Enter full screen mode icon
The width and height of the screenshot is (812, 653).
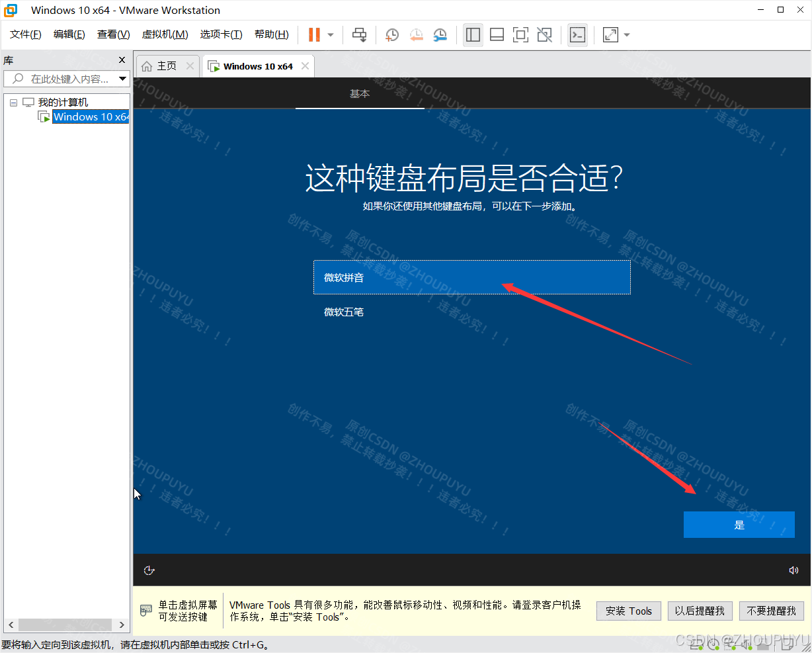coord(520,34)
